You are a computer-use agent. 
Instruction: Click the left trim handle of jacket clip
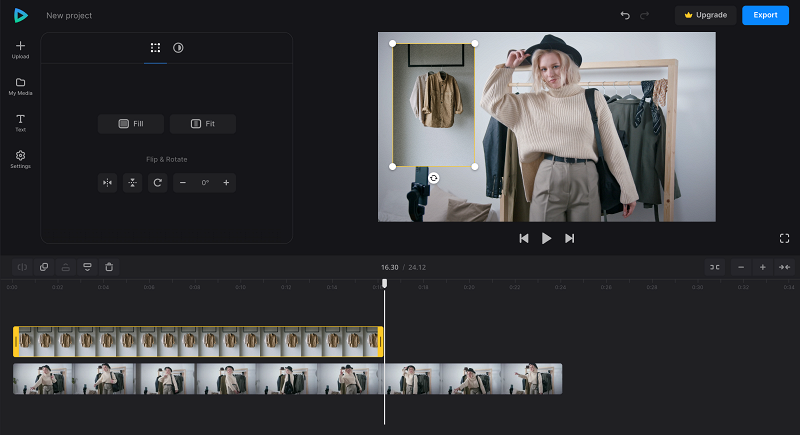[x=16, y=342]
